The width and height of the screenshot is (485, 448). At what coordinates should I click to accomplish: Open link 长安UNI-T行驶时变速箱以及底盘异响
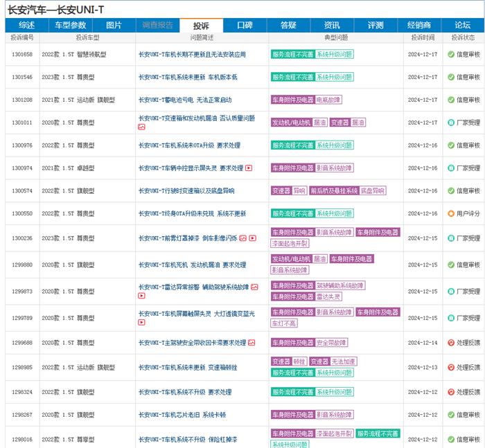click(186, 190)
